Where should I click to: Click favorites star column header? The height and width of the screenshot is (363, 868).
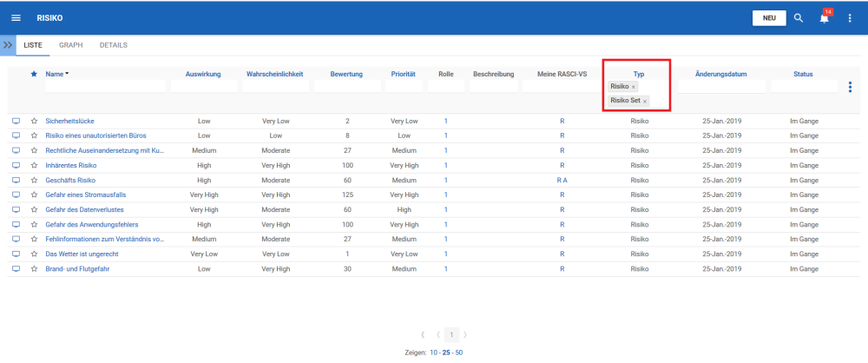pos(34,74)
